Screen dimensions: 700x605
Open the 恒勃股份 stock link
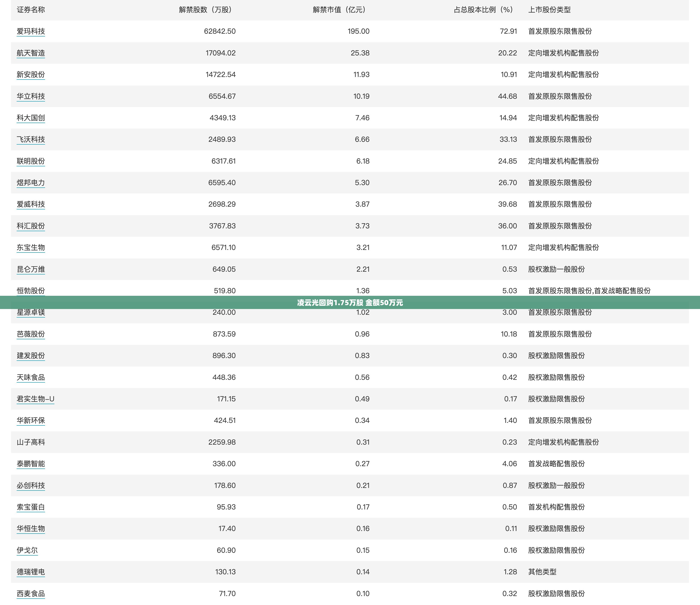point(31,291)
